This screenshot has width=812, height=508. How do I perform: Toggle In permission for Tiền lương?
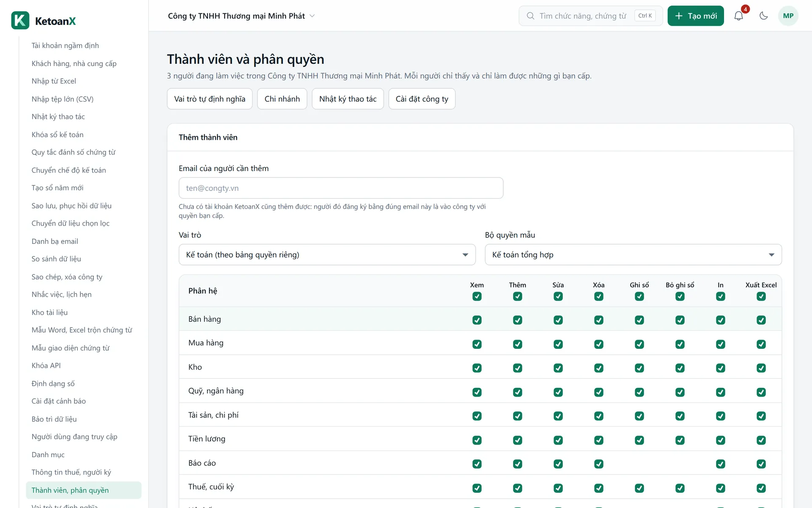pos(720,440)
